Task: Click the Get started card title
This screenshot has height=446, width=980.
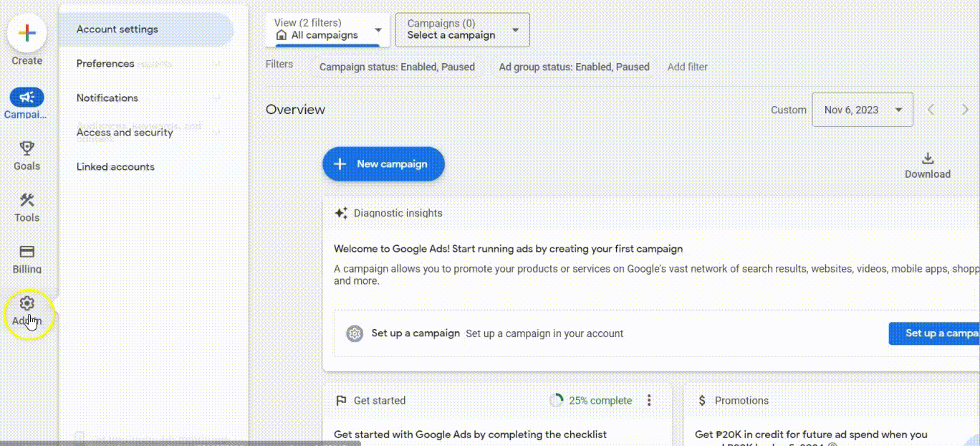Action: [x=380, y=401]
